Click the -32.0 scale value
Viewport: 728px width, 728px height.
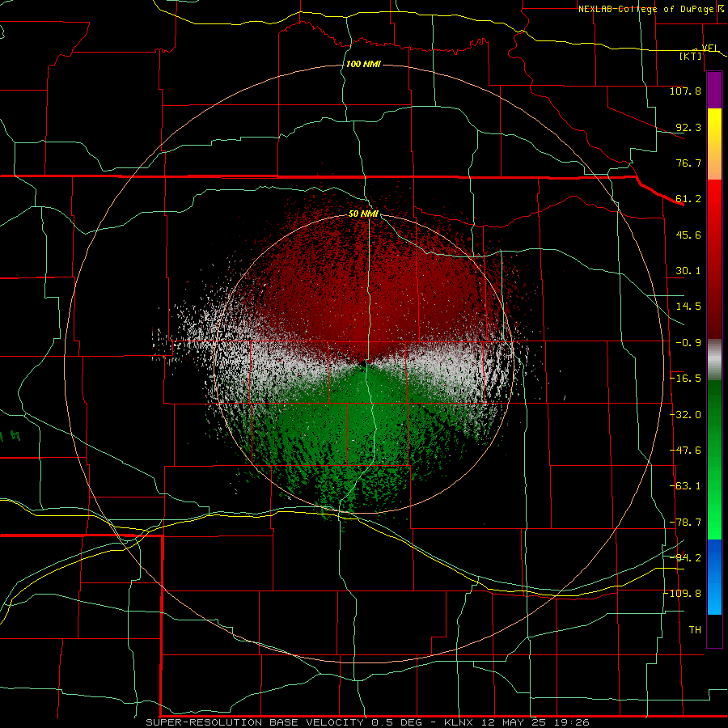click(685, 415)
